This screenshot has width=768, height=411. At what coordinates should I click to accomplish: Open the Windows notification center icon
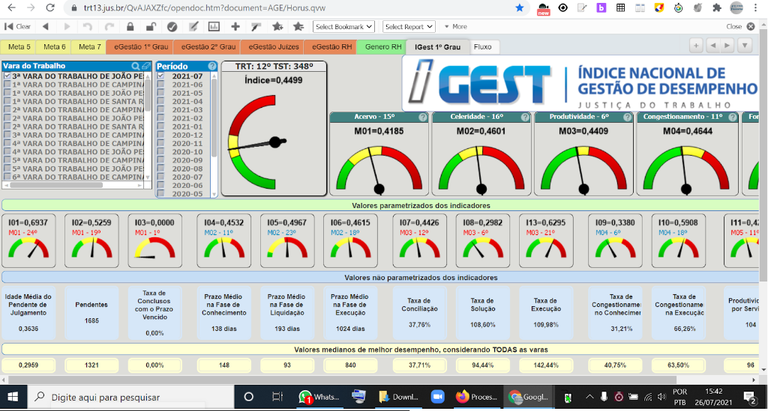749,397
